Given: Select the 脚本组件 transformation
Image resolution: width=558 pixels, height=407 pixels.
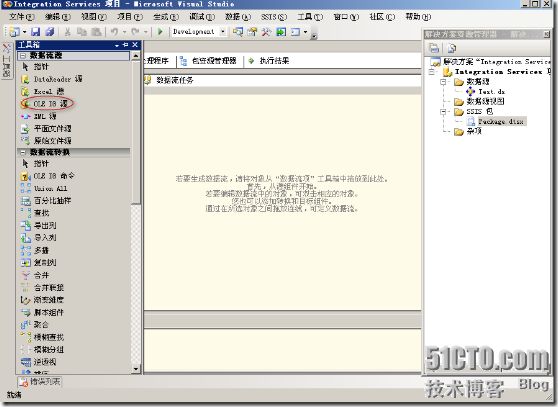Looking at the screenshot, I should (42, 312).
